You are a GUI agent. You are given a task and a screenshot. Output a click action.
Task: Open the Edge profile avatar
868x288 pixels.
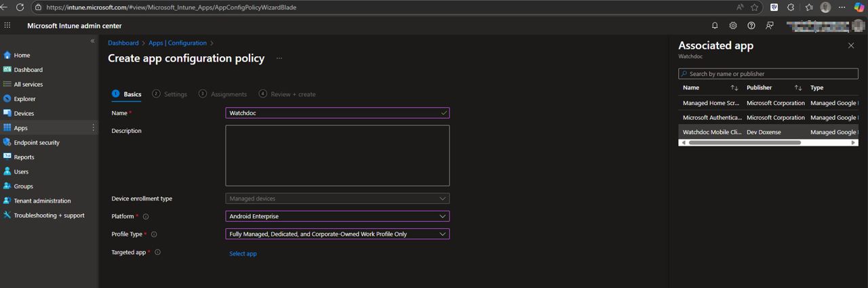825,7
